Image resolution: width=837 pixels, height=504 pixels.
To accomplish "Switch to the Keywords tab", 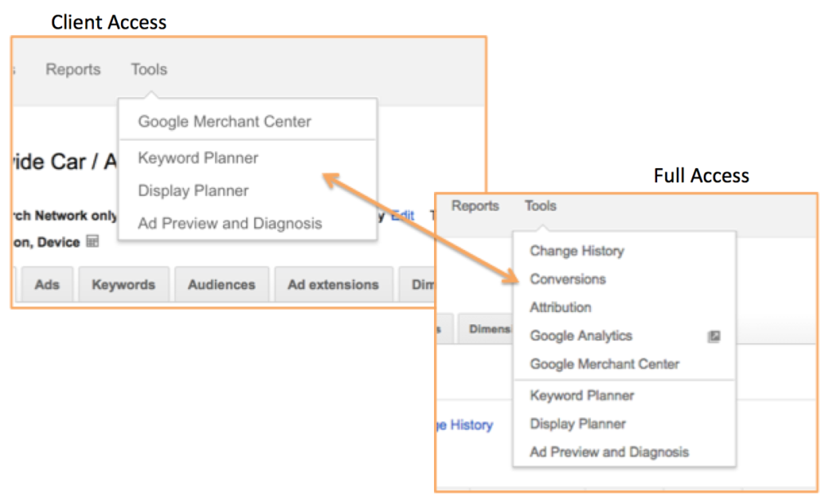I will click(x=124, y=285).
